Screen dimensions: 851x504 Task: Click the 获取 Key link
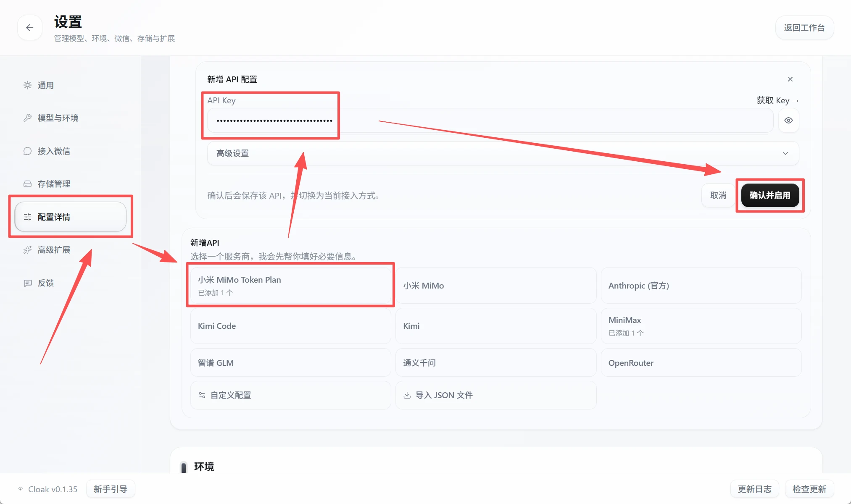[777, 100]
